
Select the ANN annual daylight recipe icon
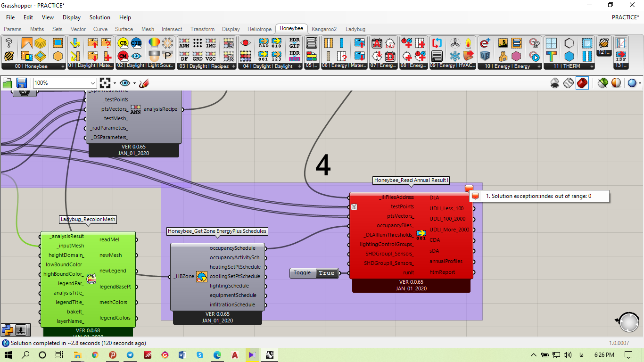[184, 43]
